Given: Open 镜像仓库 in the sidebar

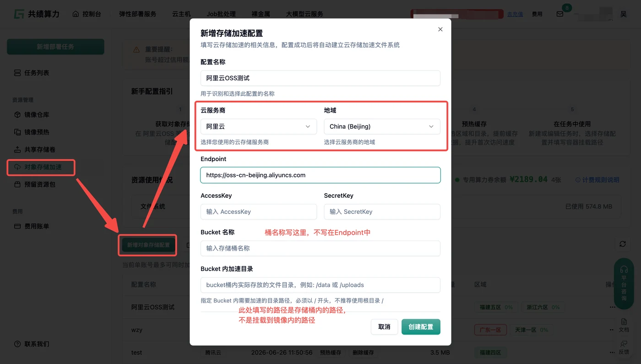Looking at the screenshot, I should [32, 114].
